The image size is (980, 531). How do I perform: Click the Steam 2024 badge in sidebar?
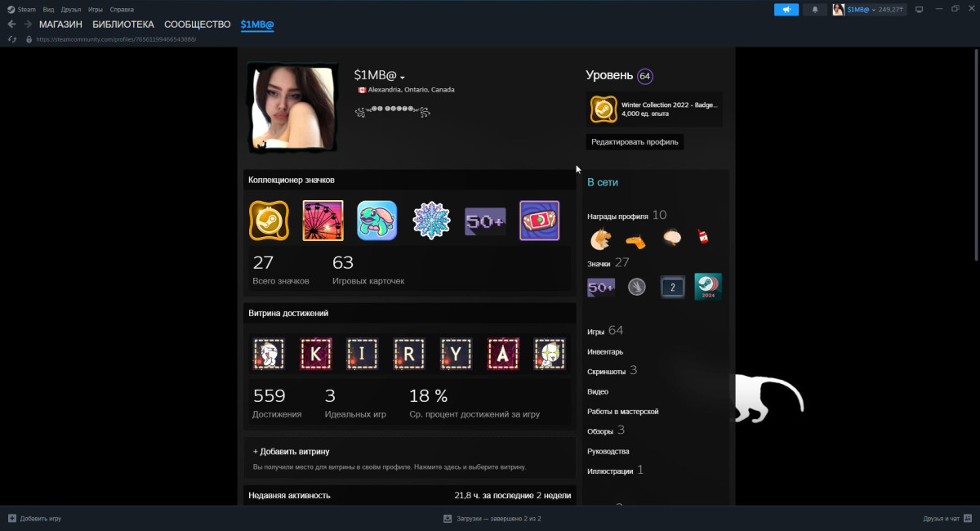pyautogui.click(x=708, y=287)
